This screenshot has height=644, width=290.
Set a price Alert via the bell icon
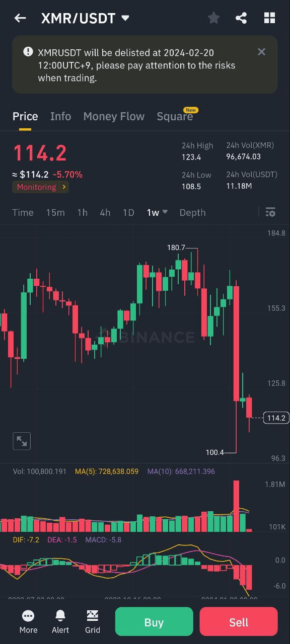(x=60, y=622)
